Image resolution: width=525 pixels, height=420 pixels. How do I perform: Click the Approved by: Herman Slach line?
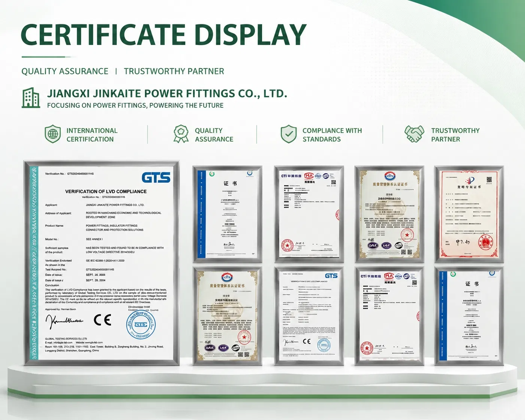[x=60, y=309]
